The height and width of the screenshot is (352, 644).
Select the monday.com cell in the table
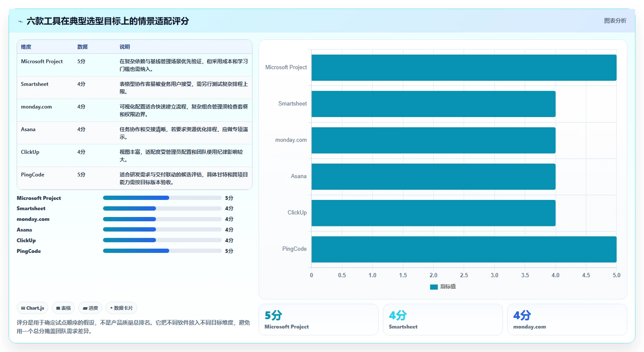pyautogui.click(x=36, y=107)
